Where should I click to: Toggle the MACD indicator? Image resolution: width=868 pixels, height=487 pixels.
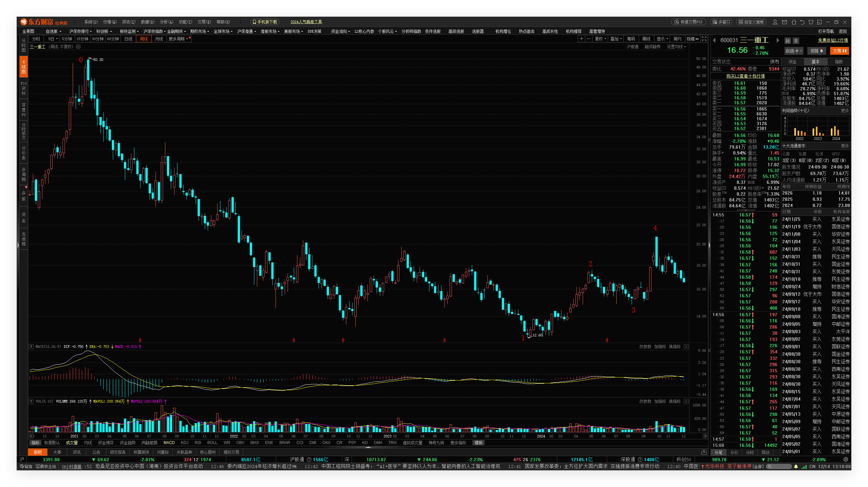click(x=169, y=443)
